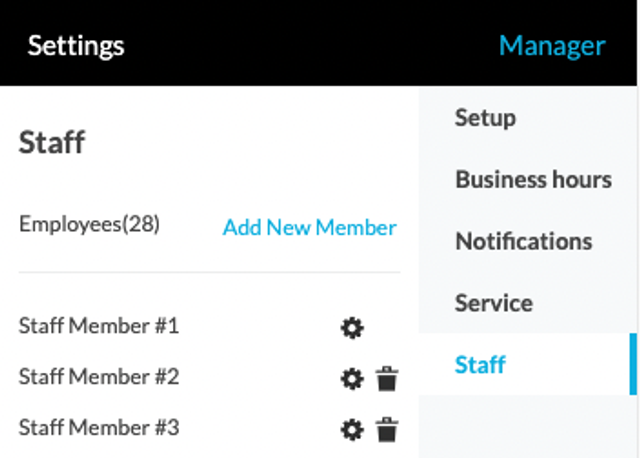
Task: Select the Staff Member #3 row name
Action: [x=99, y=427]
